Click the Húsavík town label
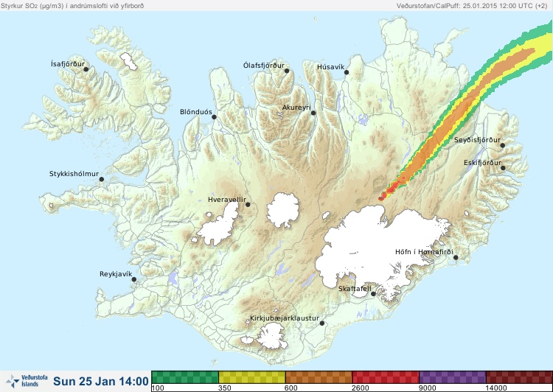Screen dimensions: 553x392 (331, 66)
